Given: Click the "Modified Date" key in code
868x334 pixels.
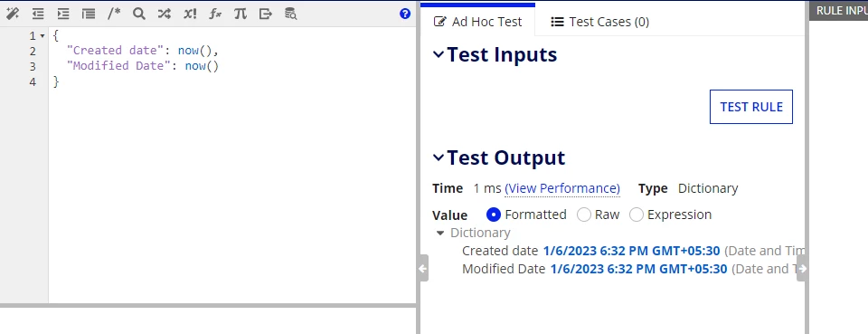Looking at the screenshot, I should pos(119,66).
